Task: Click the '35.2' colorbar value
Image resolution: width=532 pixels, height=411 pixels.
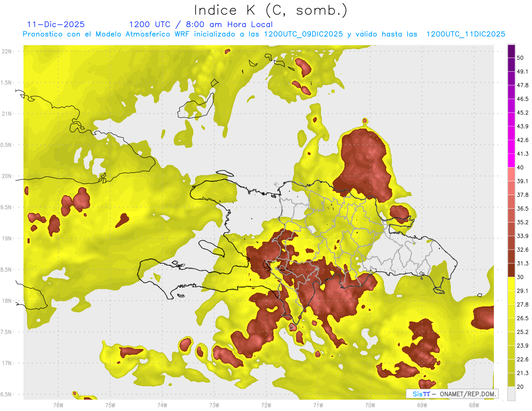Action: coord(523,222)
